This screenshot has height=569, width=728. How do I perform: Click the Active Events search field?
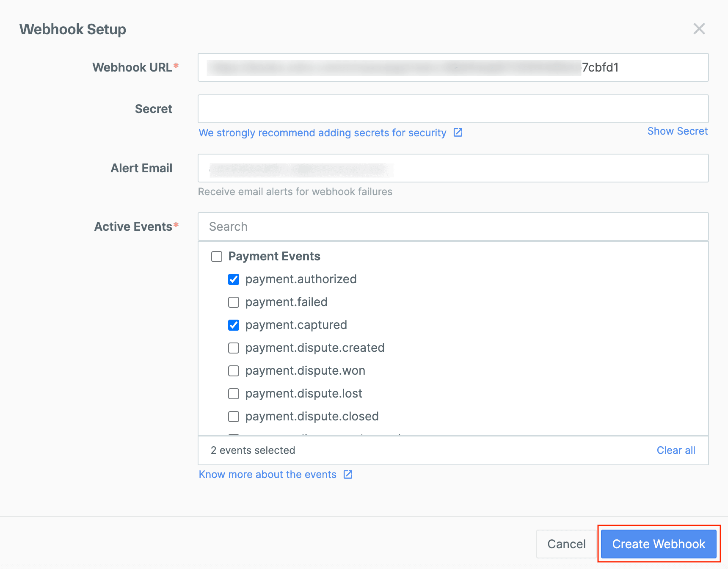(453, 226)
